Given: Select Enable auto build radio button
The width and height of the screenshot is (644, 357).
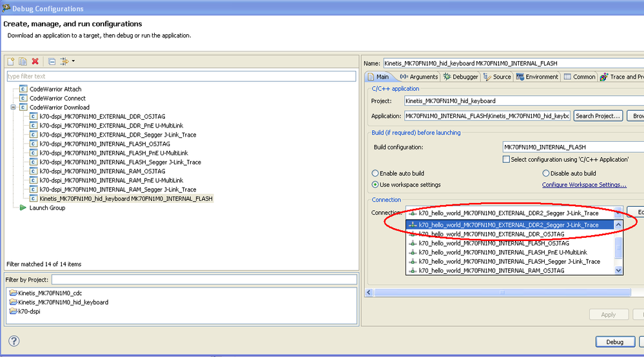Looking at the screenshot, I should tap(375, 173).
